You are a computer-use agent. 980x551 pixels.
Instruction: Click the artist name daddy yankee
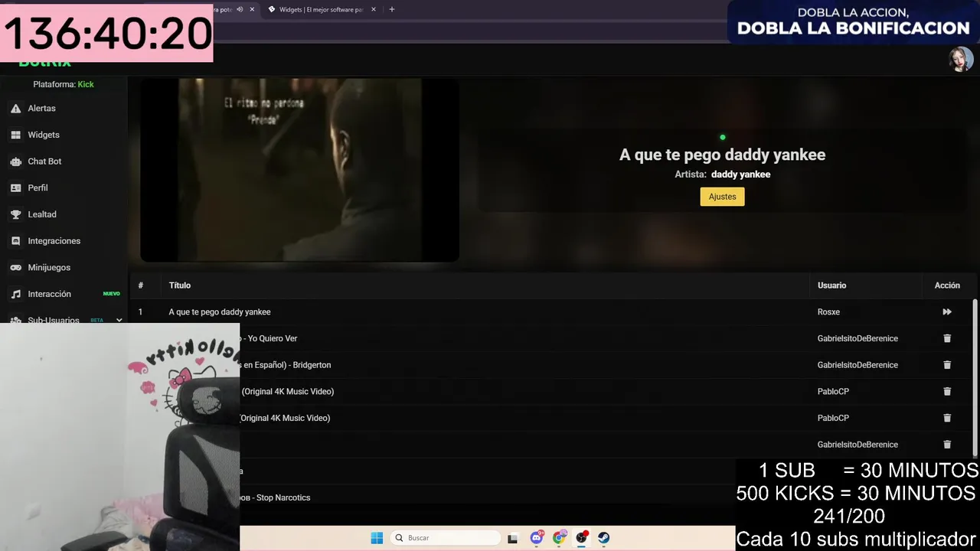coord(740,174)
